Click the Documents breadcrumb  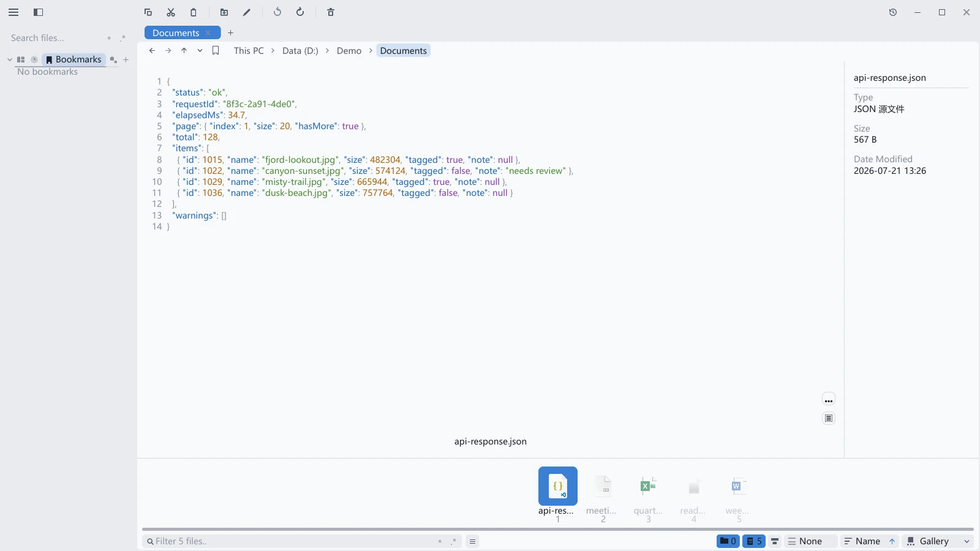point(403,51)
